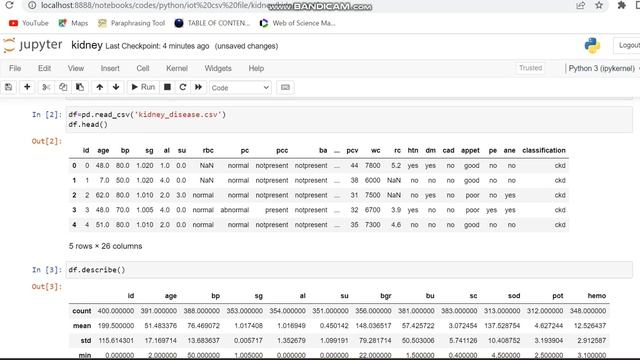Open the Cell menu

click(143, 68)
